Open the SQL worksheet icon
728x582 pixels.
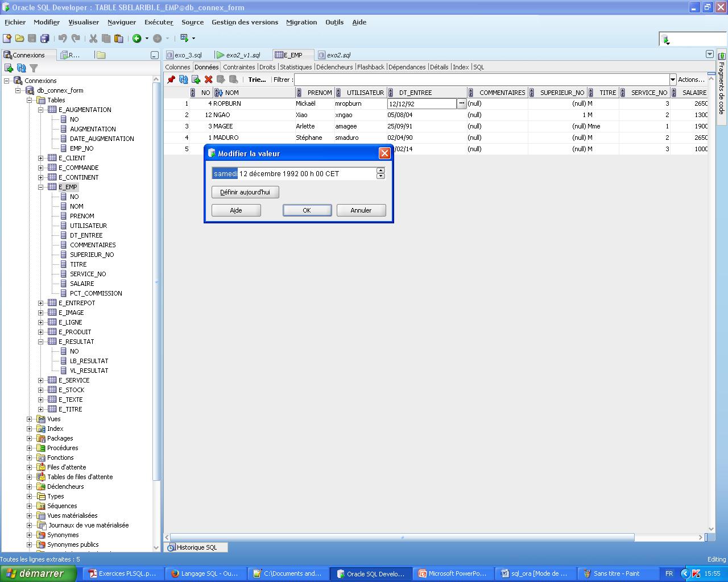click(x=184, y=38)
